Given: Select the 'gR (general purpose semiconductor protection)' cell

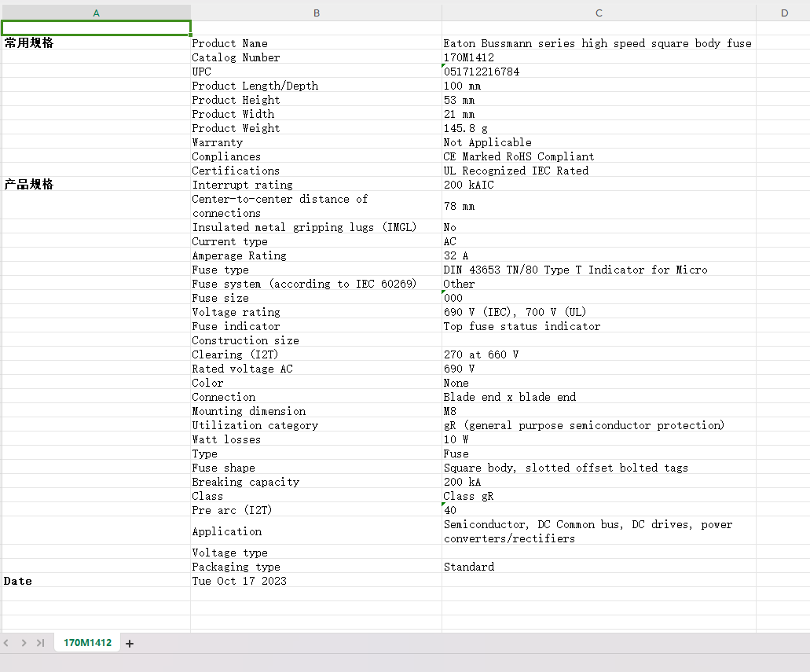Looking at the screenshot, I should (x=599, y=425).
